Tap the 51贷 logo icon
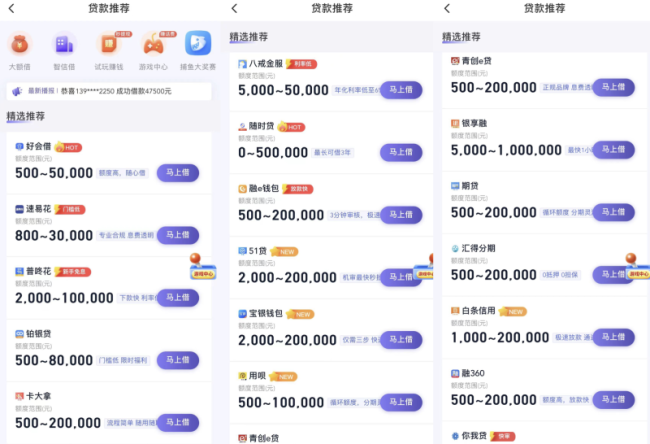Image resolution: width=650 pixels, height=444 pixels. [242, 251]
